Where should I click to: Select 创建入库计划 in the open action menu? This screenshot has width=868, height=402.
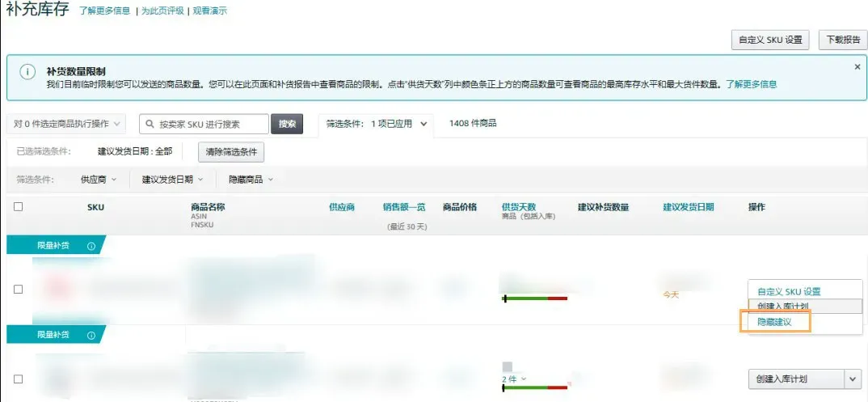pyautogui.click(x=805, y=307)
